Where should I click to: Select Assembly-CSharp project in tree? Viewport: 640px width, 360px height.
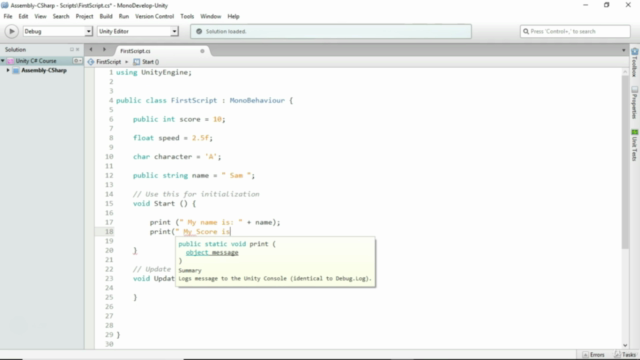tap(44, 70)
